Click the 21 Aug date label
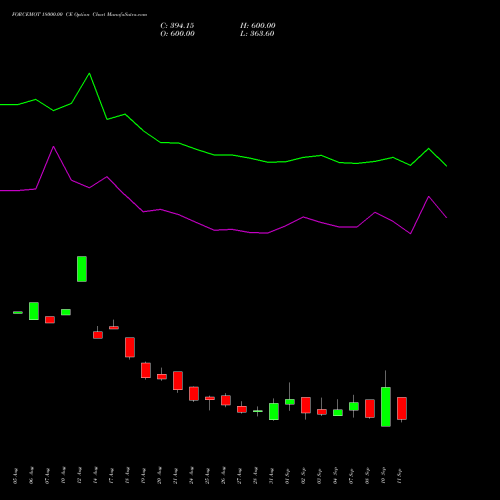The image size is (500, 500). pos(176,476)
